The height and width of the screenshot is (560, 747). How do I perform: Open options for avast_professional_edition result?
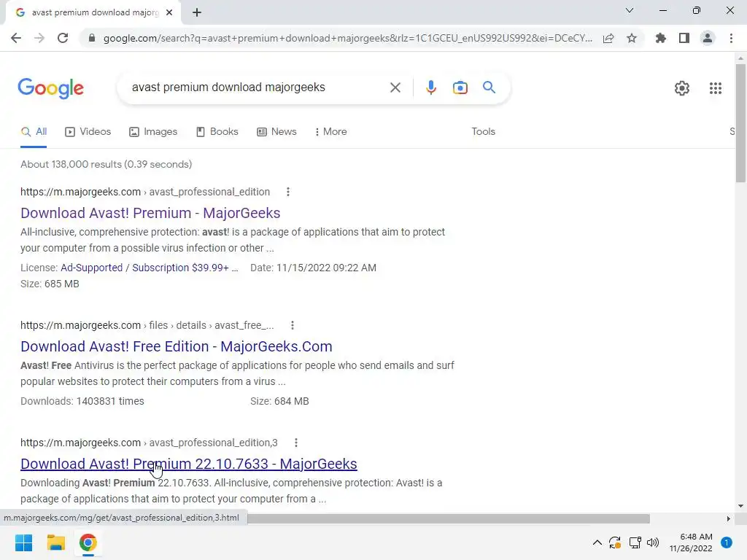(x=287, y=192)
